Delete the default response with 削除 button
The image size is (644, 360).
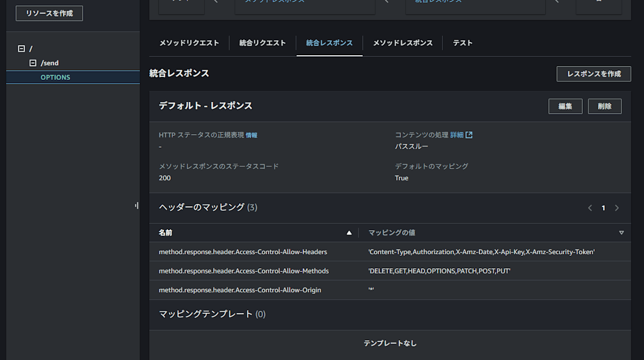(x=604, y=106)
